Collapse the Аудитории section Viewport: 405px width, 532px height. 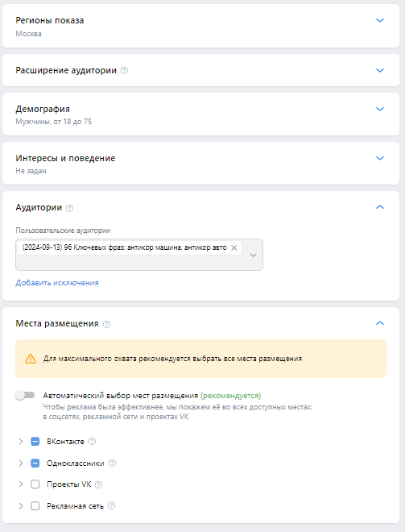[380, 207]
